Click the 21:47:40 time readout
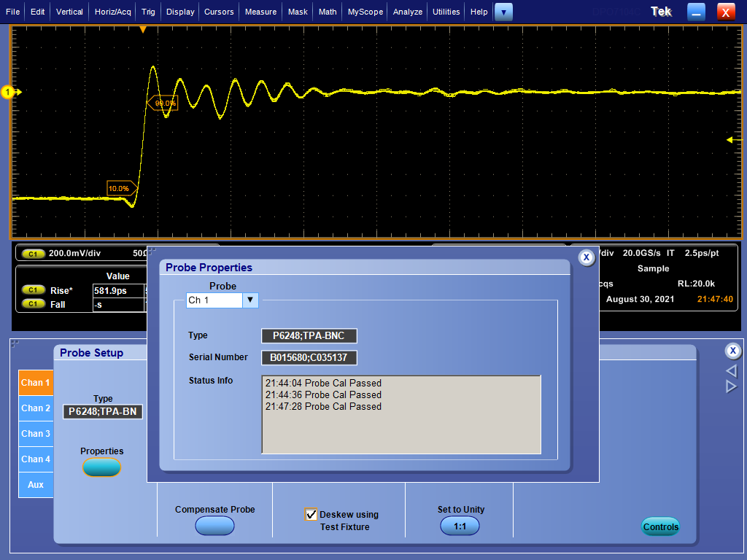The width and height of the screenshot is (747, 560). tap(715, 299)
